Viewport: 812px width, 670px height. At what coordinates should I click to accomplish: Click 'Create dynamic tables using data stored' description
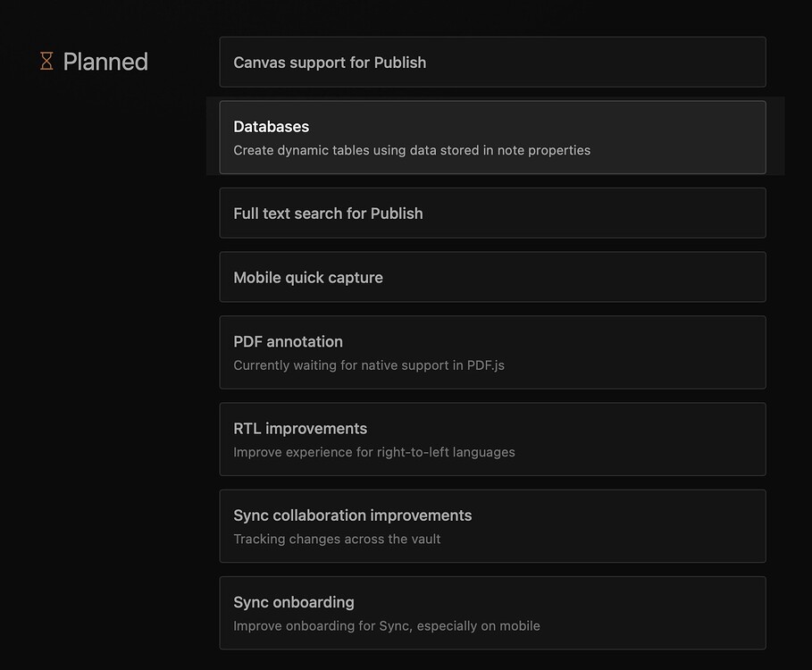point(412,150)
